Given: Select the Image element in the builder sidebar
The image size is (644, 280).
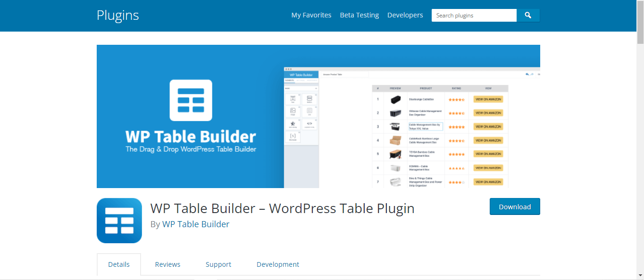Looking at the screenshot, I should pos(293,112).
